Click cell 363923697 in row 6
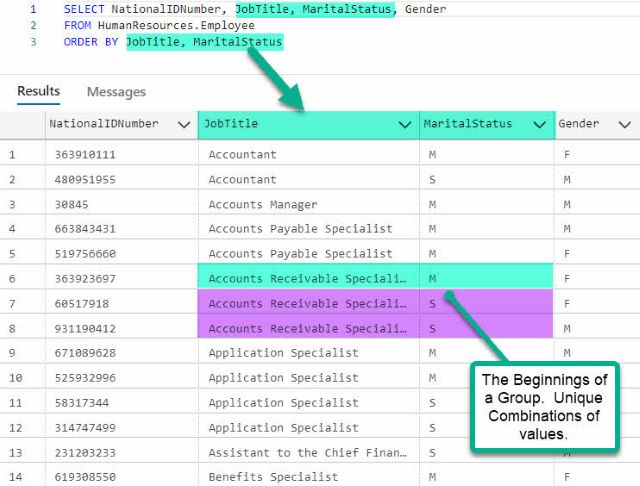The height and width of the screenshot is (486, 640). (85, 279)
